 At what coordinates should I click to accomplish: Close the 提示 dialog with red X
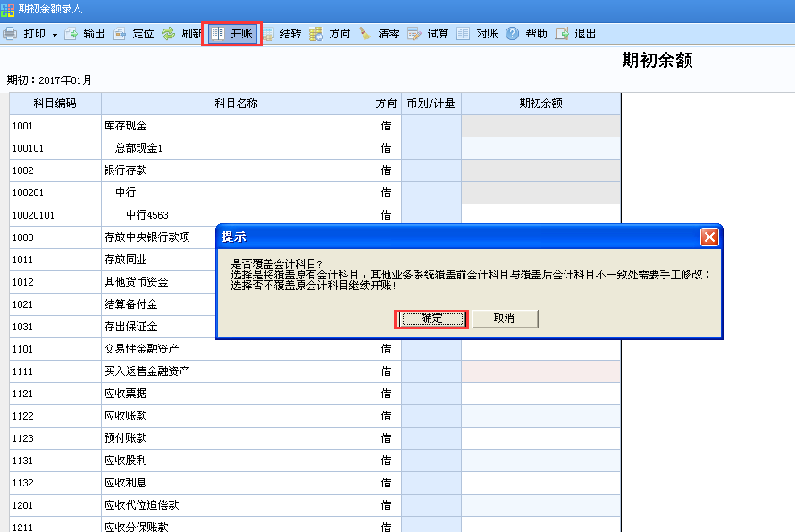(709, 237)
